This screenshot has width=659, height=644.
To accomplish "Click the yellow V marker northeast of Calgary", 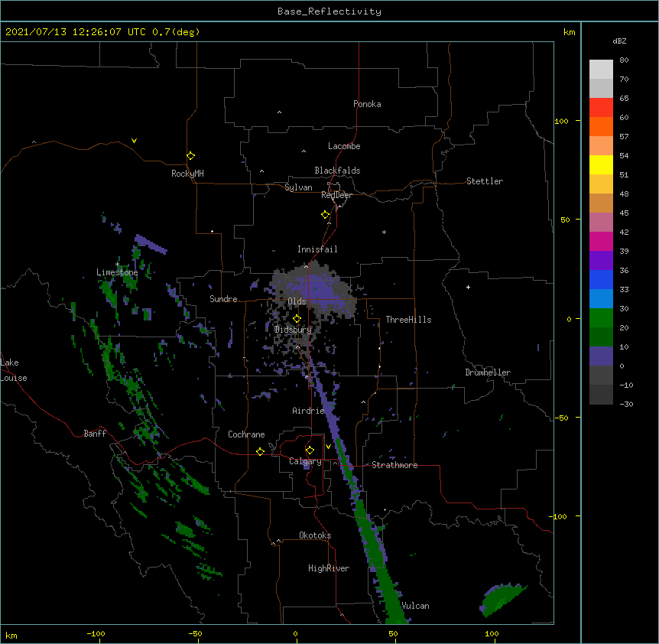I will pyautogui.click(x=328, y=446).
